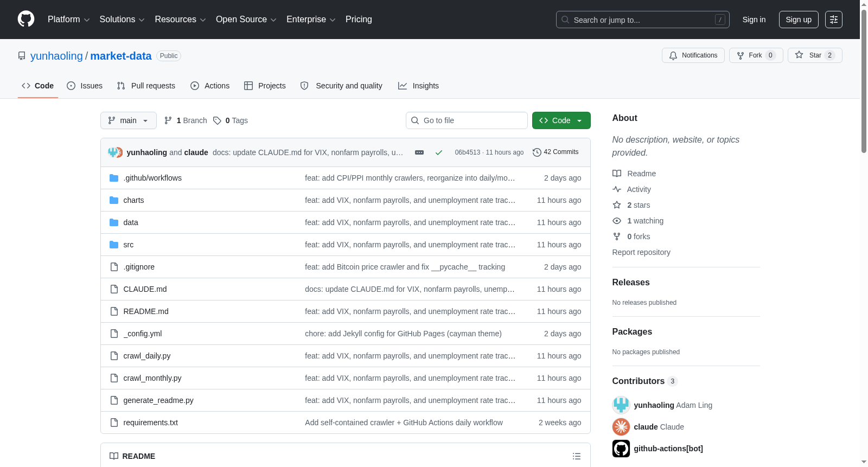Click the data folder icon

pyautogui.click(x=114, y=222)
